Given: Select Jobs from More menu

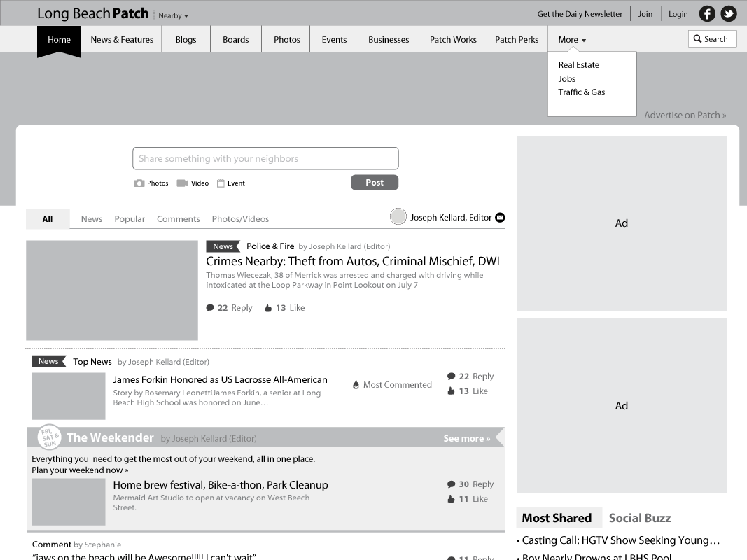Looking at the screenshot, I should [567, 78].
